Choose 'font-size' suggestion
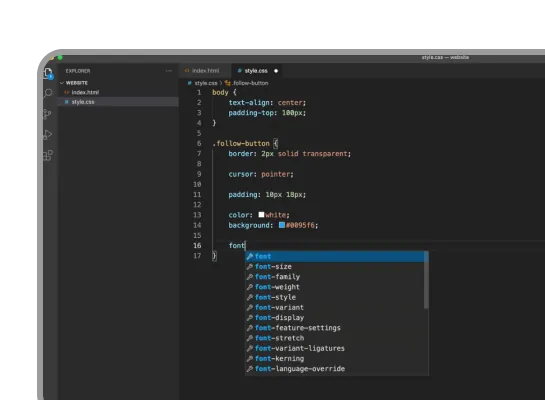 tap(335, 267)
